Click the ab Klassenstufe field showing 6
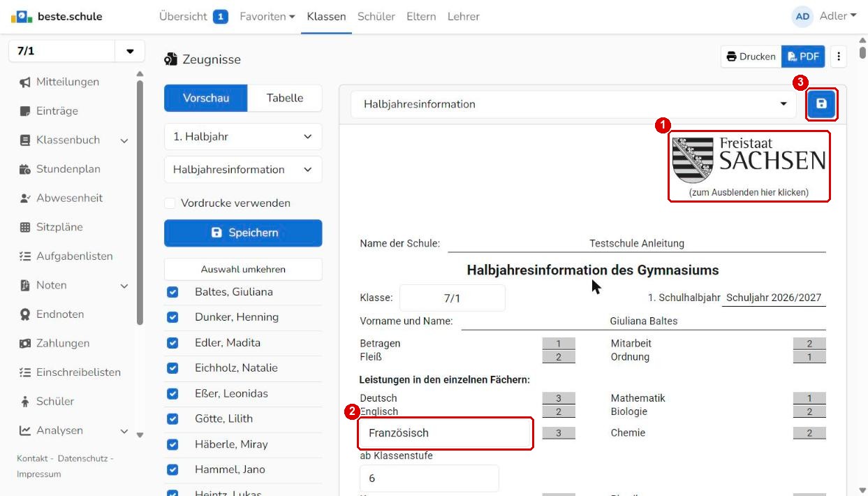Viewport: 868px width, 496px height. (429, 479)
